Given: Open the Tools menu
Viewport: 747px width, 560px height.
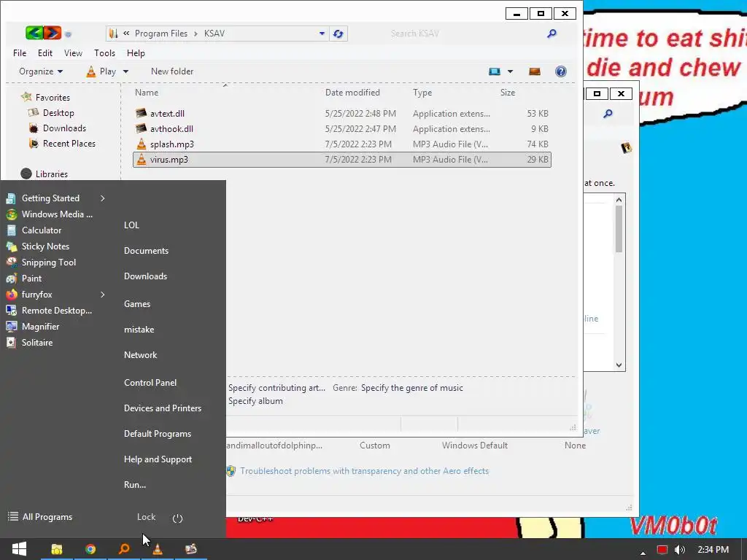Looking at the screenshot, I should [104, 52].
